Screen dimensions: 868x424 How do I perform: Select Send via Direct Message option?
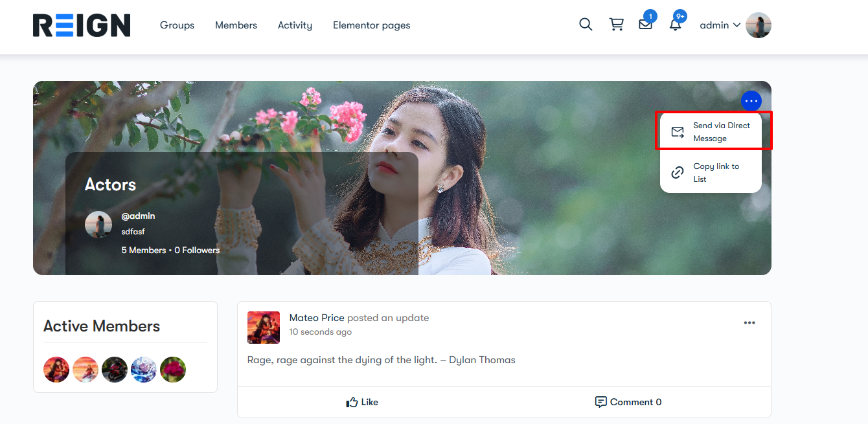711,132
